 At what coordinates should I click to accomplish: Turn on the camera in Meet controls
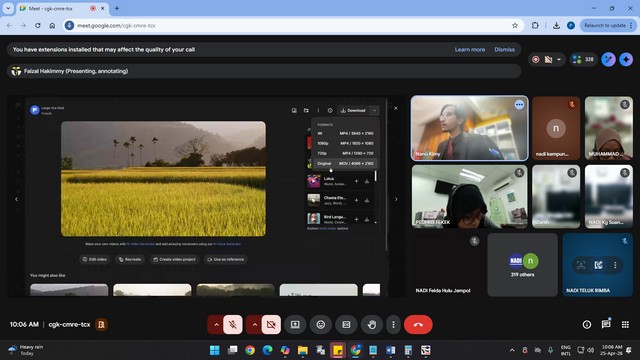click(271, 325)
